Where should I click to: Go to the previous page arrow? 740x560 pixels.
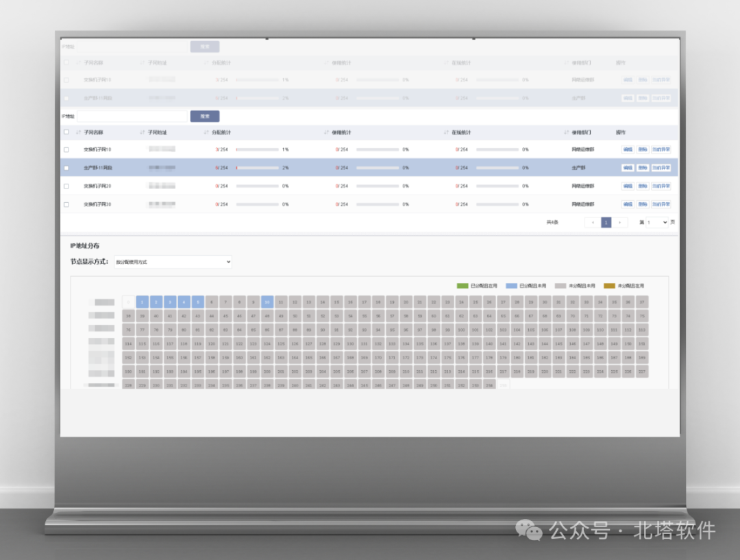[x=593, y=222]
